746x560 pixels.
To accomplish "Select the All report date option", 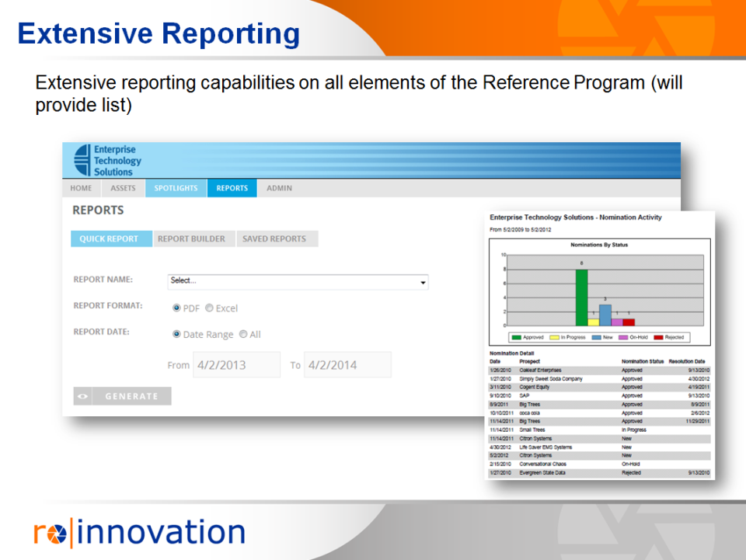I will (242, 334).
